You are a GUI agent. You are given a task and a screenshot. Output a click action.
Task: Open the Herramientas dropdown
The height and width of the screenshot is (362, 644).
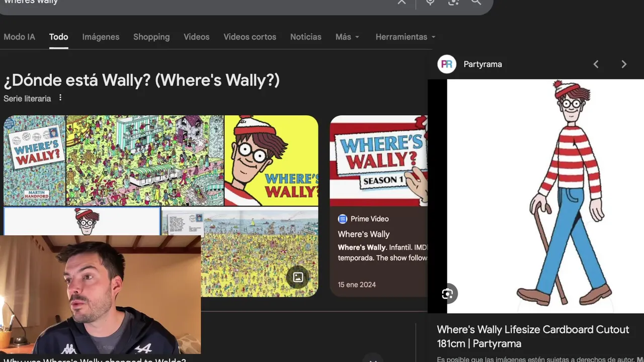click(x=406, y=37)
